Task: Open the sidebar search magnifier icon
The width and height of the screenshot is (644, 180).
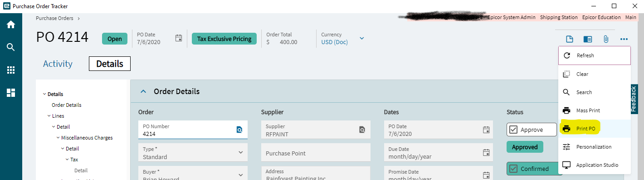Action: (11, 47)
